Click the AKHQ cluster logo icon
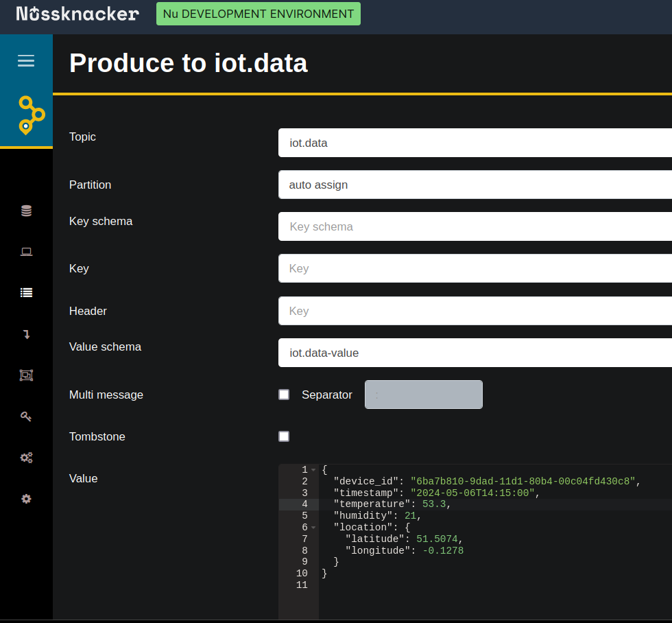672x623 pixels. [32, 115]
